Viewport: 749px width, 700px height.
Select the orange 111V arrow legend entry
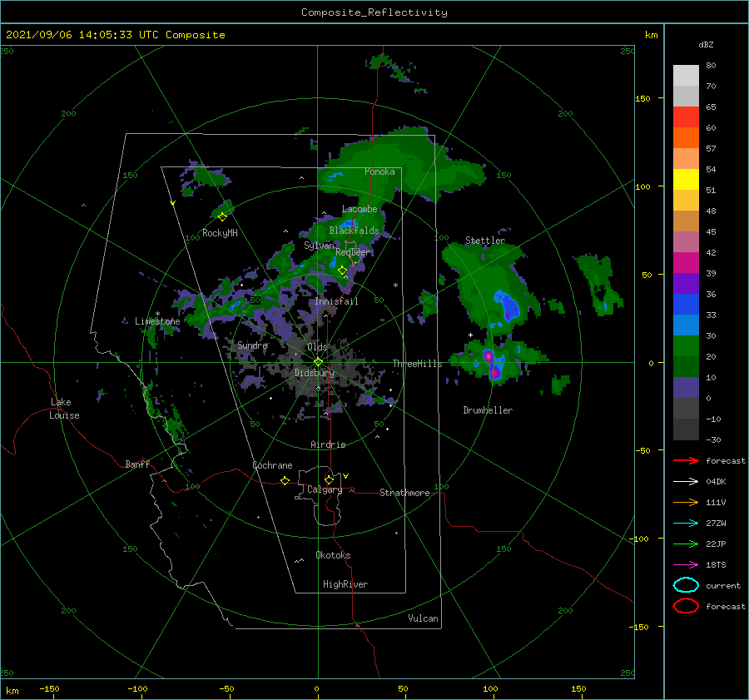click(x=686, y=502)
